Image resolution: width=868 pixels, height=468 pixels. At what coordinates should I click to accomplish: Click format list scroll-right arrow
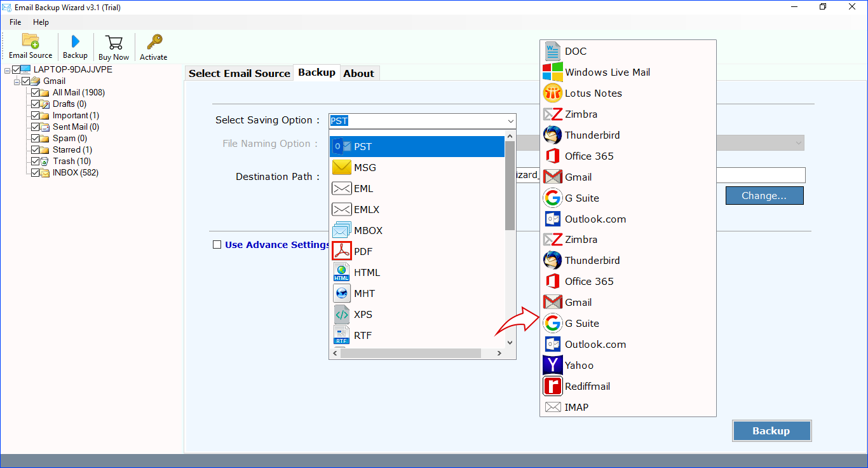[499, 353]
